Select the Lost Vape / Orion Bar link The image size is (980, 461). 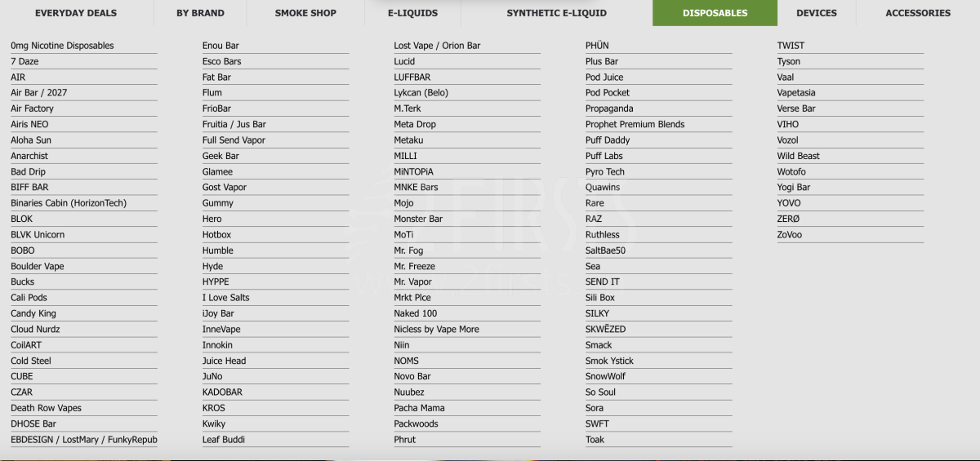(437, 46)
